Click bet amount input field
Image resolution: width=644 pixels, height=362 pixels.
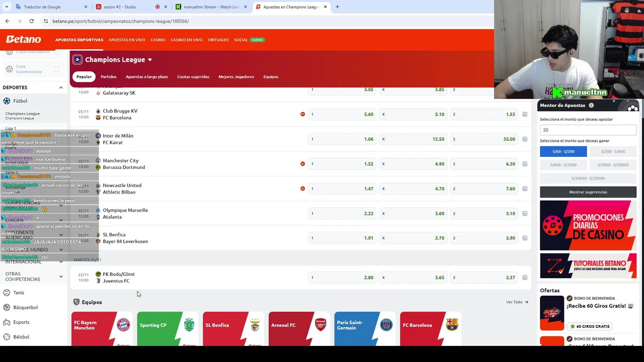click(588, 130)
